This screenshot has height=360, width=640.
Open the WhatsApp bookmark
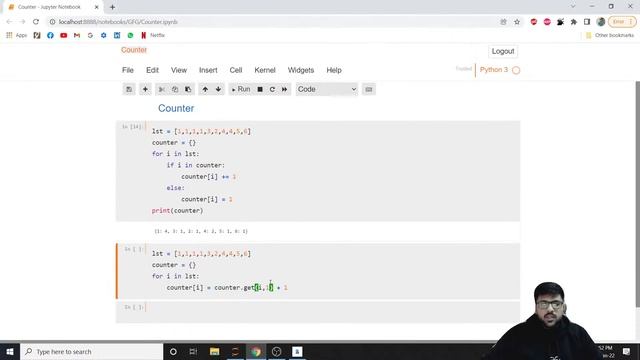130,36
